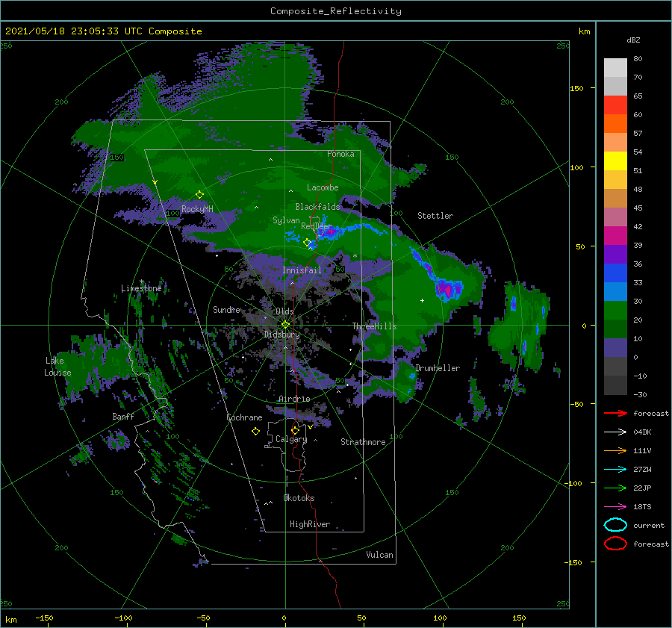Image resolution: width=672 pixels, height=628 pixels.
Task: Click the Composite_Reflectivity title
Action: (x=336, y=11)
